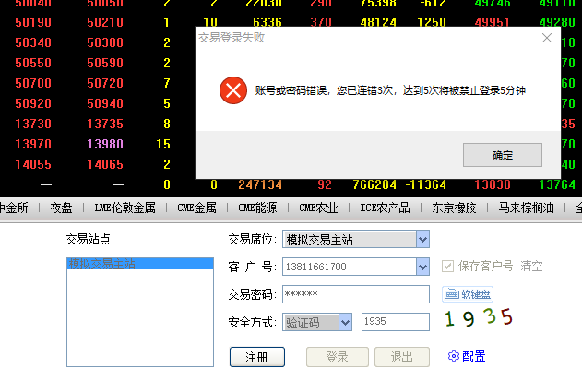Click the quote cell 13970
The width and height of the screenshot is (582, 392).
coord(33,144)
